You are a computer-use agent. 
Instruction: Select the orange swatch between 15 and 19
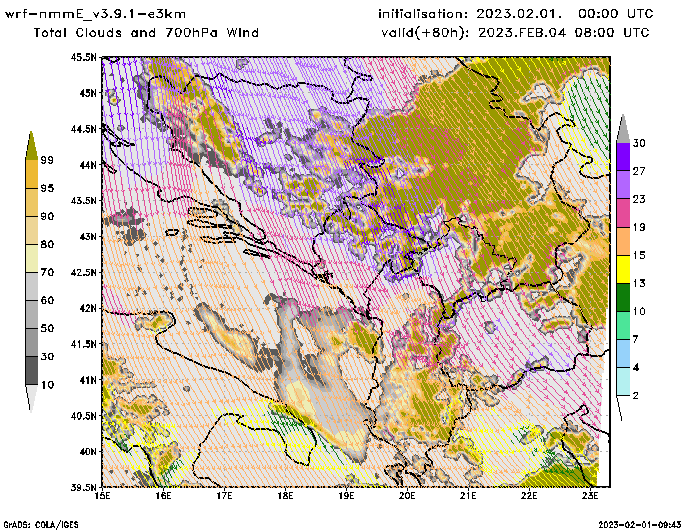point(623,241)
